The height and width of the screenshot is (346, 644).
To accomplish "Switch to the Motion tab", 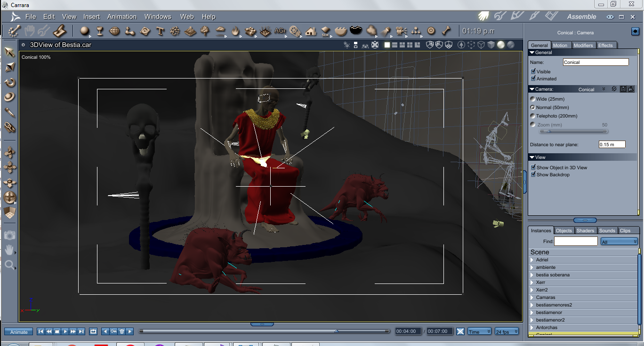I will (560, 45).
